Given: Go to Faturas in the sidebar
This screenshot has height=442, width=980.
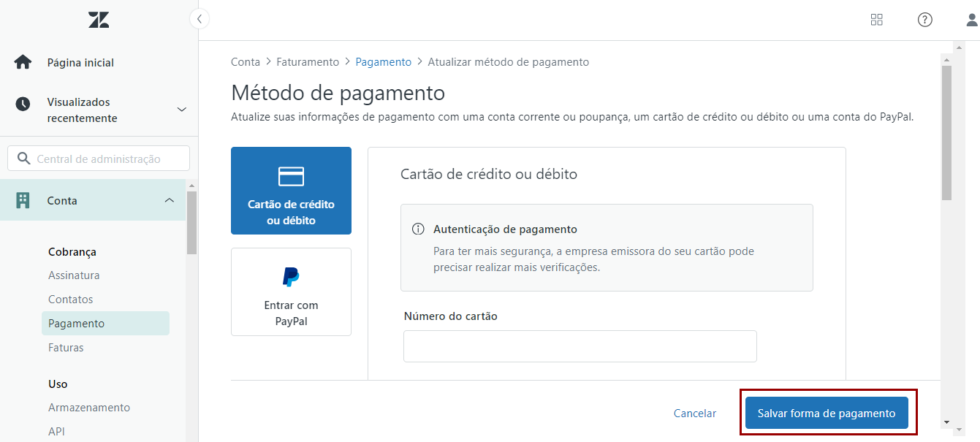Looking at the screenshot, I should [66, 348].
